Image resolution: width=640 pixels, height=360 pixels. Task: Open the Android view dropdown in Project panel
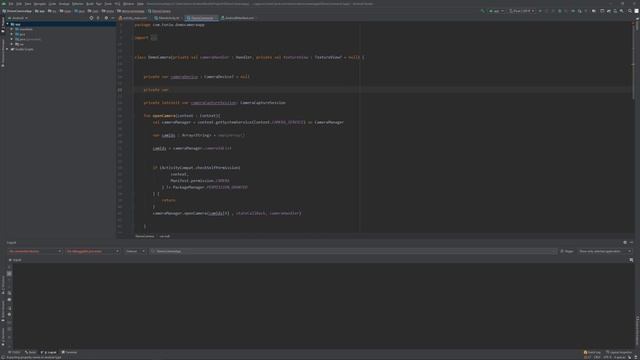click(x=18, y=18)
